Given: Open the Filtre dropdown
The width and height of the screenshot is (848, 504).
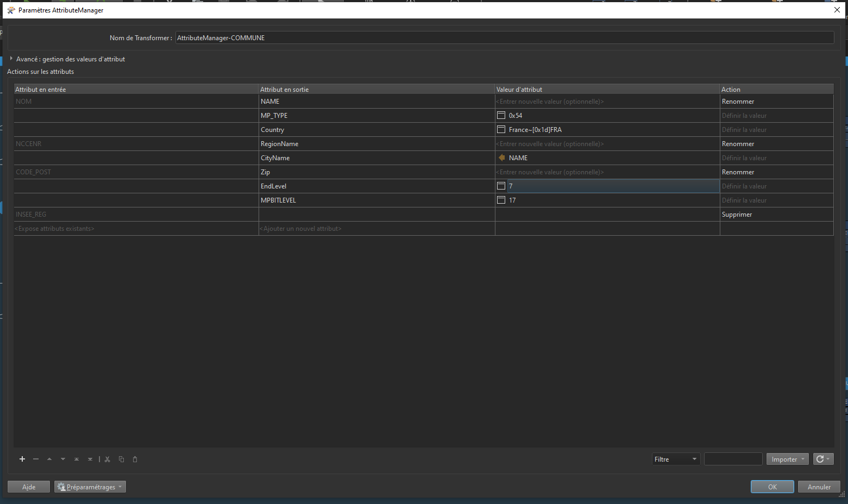Looking at the screenshot, I should [x=676, y=459].
